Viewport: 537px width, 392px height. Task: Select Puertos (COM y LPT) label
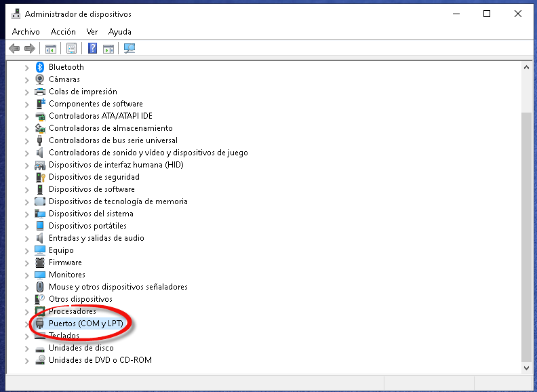[x=85, y=324]
